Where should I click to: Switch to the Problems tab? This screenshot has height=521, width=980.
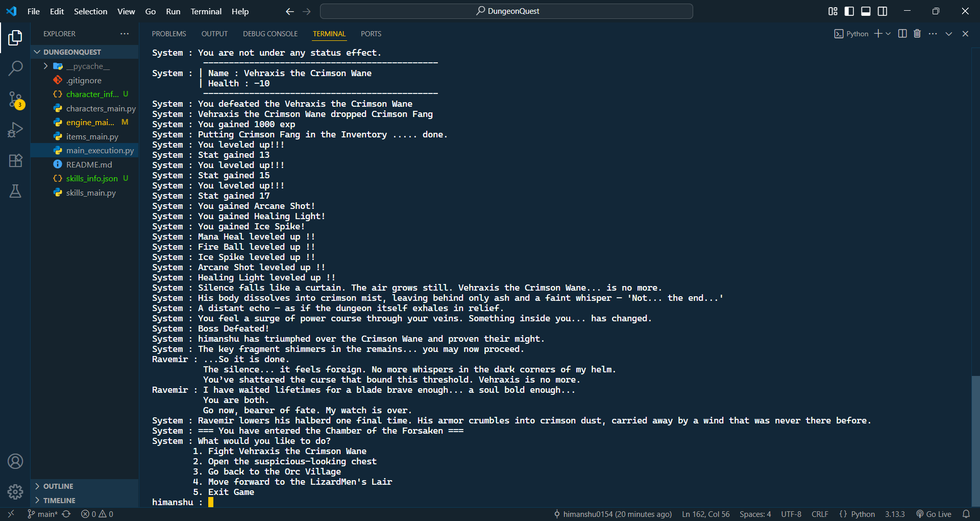pos(169,34)
